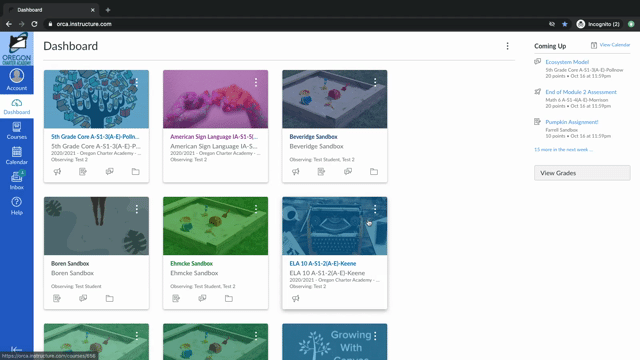Open assignments for Boren Sandbox card
Screen dimensions: 640x360
[57, 298]
